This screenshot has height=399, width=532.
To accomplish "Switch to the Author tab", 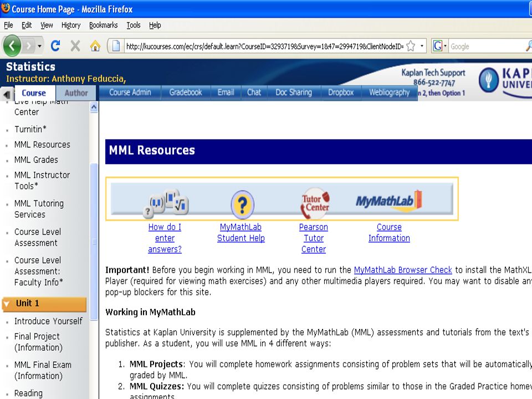I will (x=76, y=93).
